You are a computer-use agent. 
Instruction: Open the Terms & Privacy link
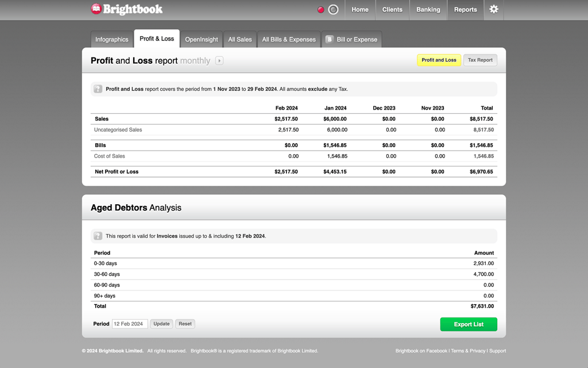(x=468, y=351)
